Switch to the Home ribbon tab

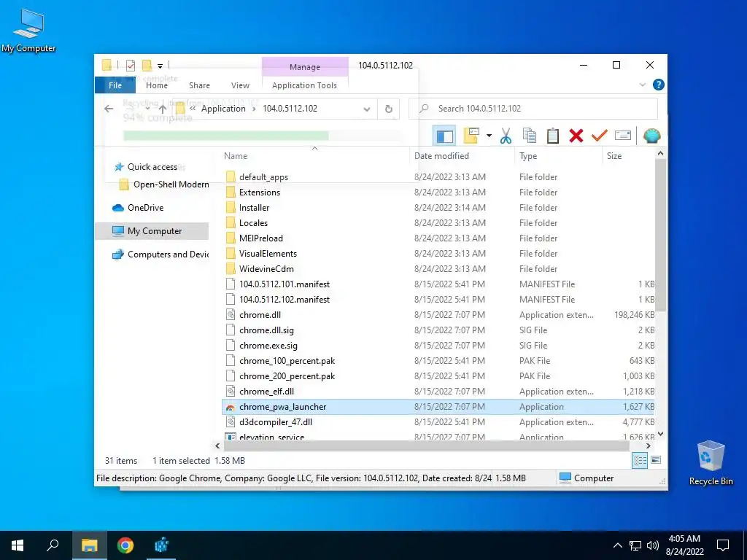point(157,85)
